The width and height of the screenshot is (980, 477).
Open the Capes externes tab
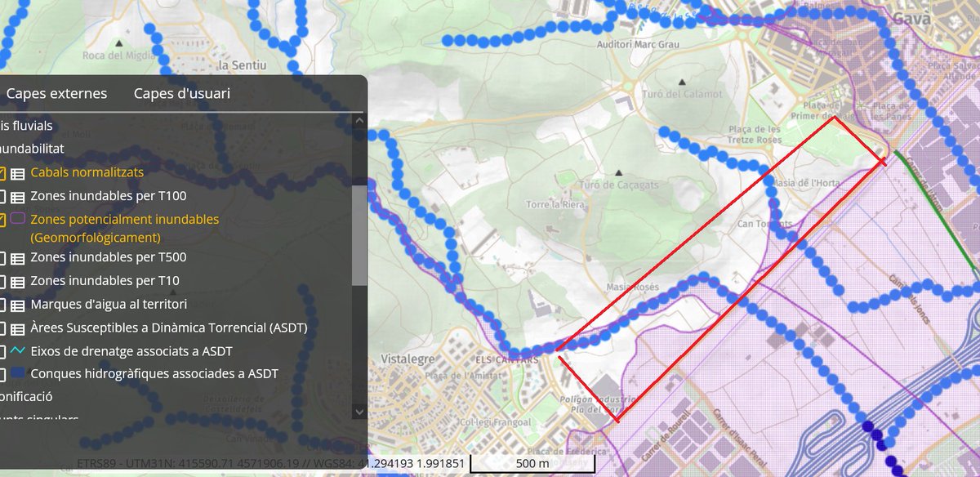click(56, 93)
